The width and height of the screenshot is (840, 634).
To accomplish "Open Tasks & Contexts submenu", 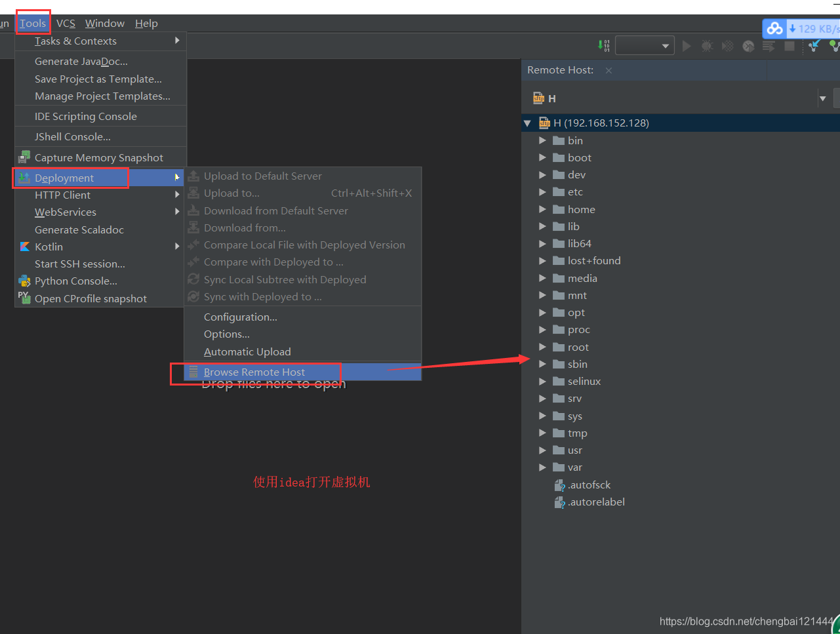I will pyautogui.click(x=100, y=41).
